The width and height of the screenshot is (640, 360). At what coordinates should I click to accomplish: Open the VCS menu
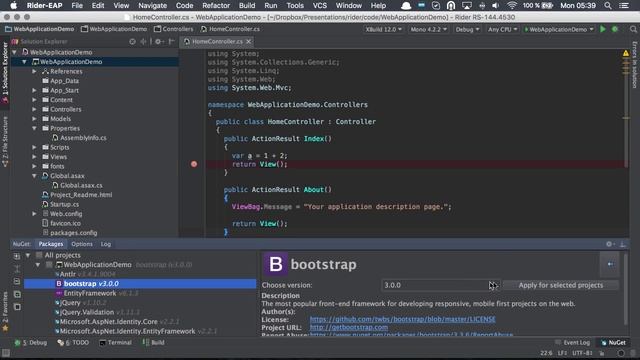pyautogui.click(x=320, y=5)
